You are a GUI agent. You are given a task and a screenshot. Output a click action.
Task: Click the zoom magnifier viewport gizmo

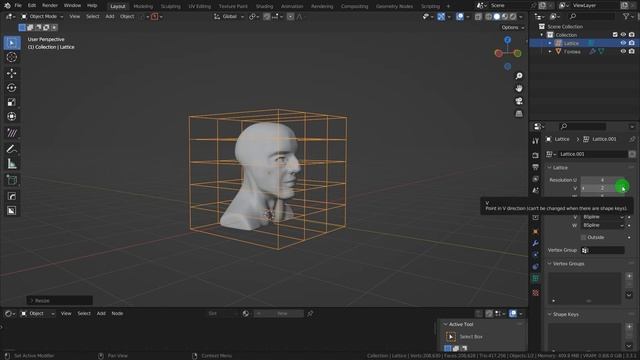[519, 76]
